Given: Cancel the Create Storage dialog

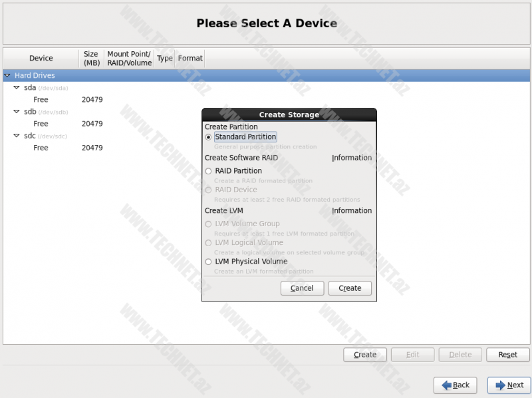Looking at the screenshot, I should point(302,288).
